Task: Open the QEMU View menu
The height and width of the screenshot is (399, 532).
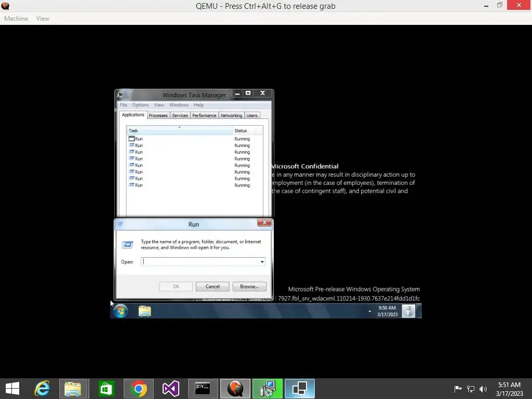Action: tap(43, 19)
